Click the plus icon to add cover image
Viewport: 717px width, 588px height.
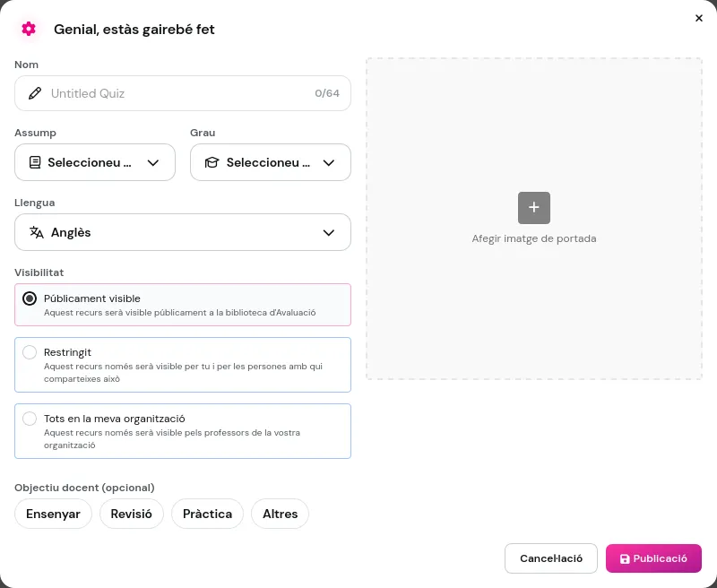click(x=534, y=208)
